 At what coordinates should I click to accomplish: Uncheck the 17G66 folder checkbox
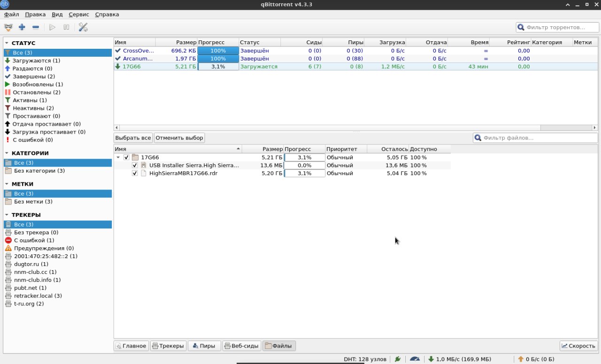point(126,158)
